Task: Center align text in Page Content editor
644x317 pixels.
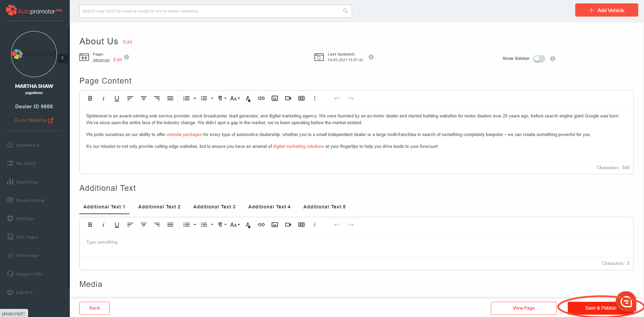Action: 144,98
